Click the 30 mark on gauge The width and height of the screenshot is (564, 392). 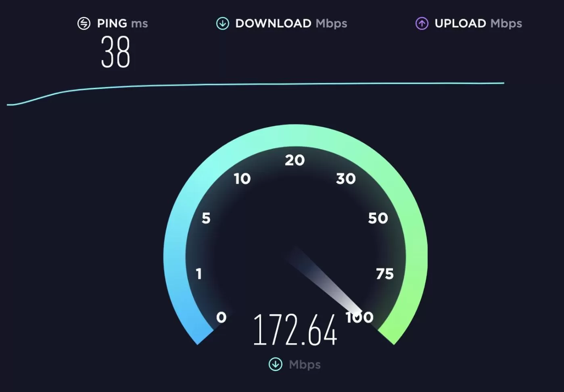[x=346, y=179]
